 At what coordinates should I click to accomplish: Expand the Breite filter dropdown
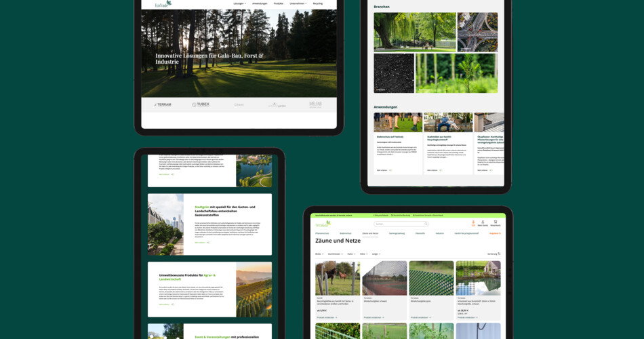click(x=319, y=254)
